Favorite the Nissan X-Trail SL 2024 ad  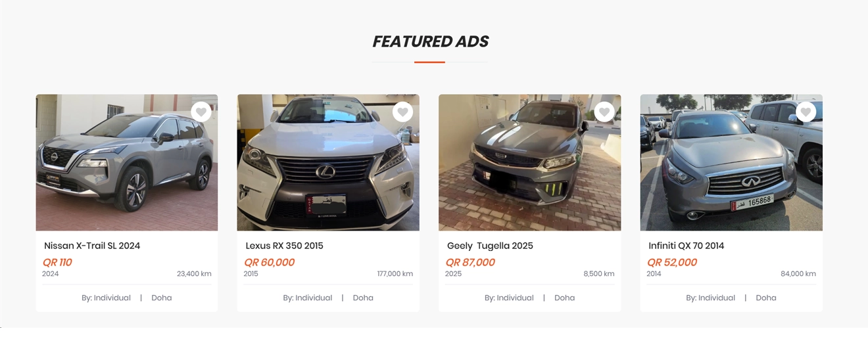pyautogui.click(x=201, y=112)
